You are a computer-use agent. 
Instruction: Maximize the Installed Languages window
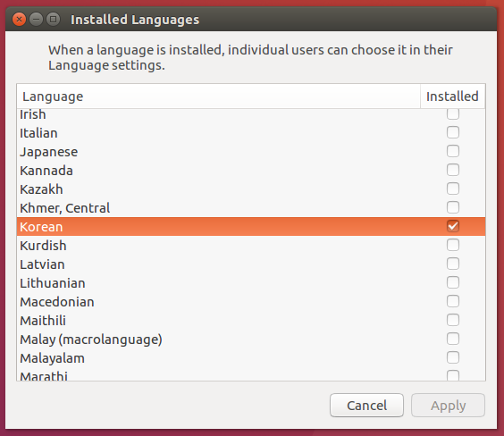pyautogui.click(x=53, y=20)
